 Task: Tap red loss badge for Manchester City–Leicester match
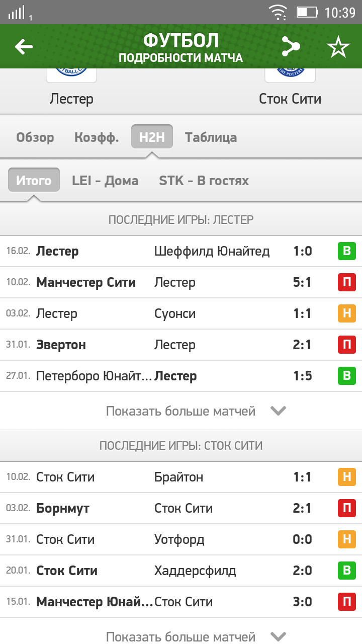click(346, 282)
